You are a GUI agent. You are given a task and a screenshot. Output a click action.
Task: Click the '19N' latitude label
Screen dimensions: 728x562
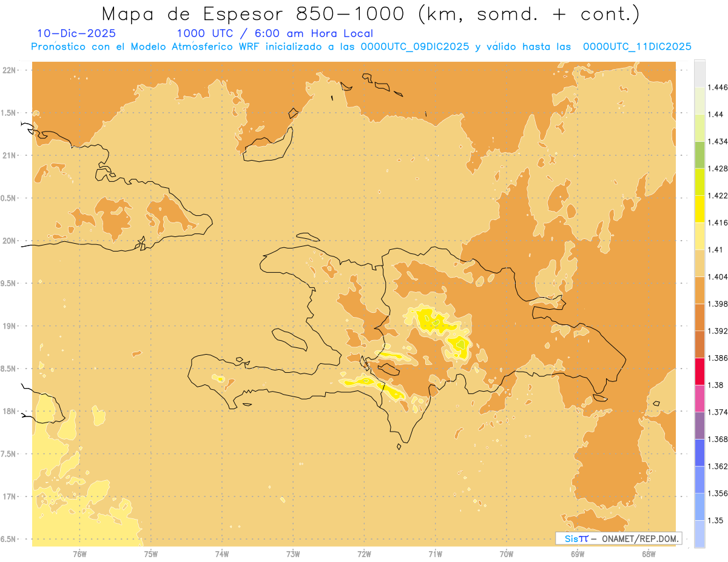point(9,326)
